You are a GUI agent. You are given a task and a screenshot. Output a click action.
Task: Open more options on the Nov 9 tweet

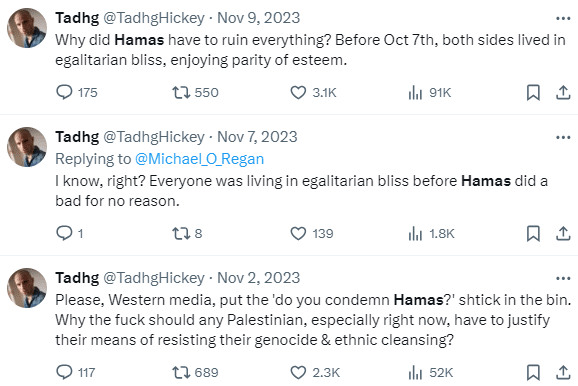563,18
